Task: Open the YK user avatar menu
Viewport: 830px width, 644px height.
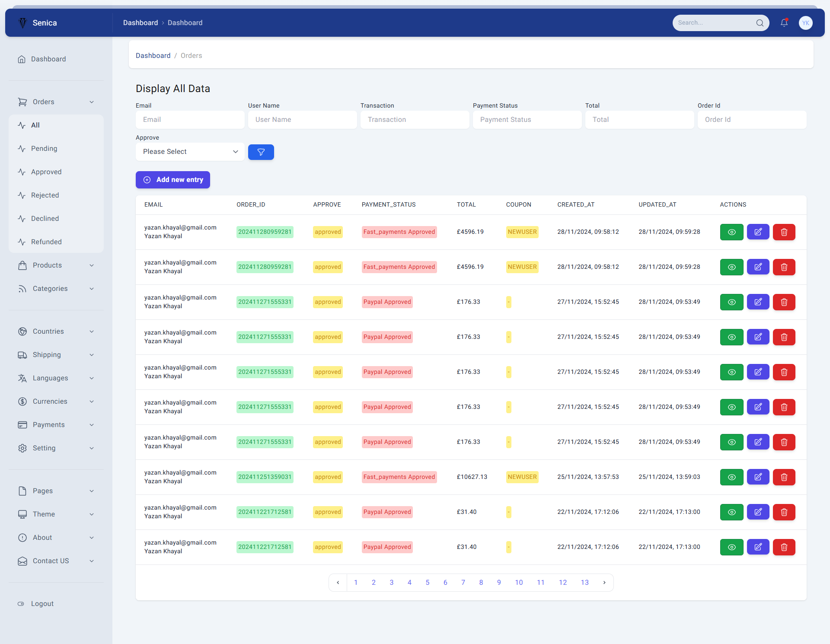Action: (x=806, y=23)
